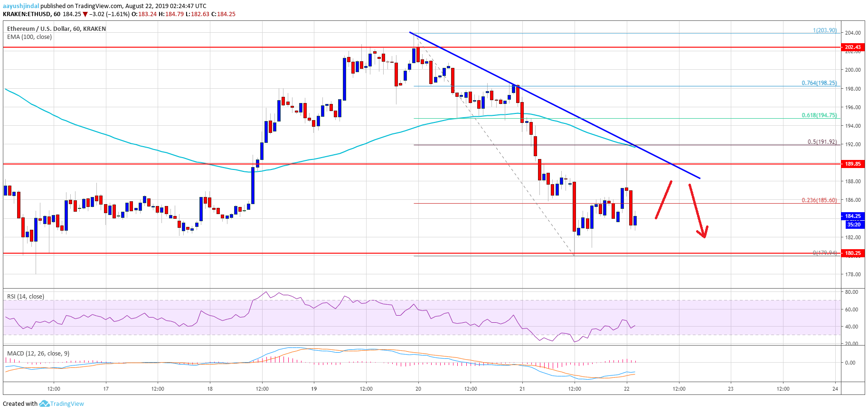Click the O:183.24 open value in header
This screenshot has height=412, width=868.
point(144,14)
